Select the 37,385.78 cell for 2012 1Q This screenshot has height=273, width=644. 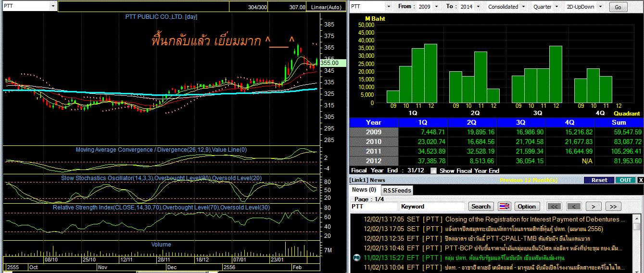click(423, 161)
